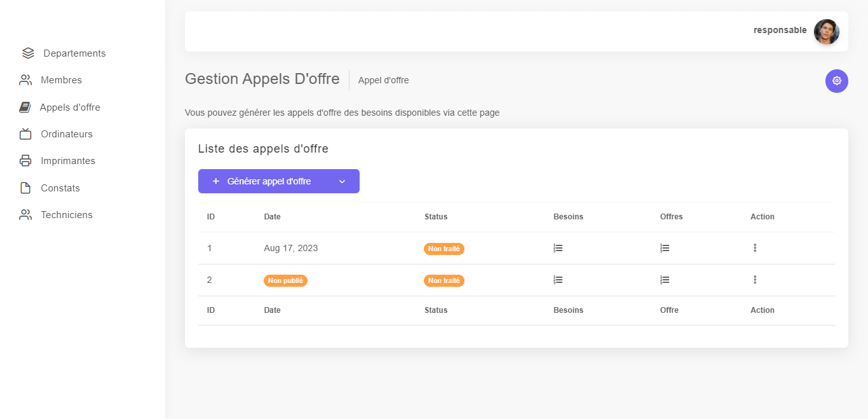The image size is (868, 419).
Task: Open the responsable profile avatar
Action: point(826,30)
